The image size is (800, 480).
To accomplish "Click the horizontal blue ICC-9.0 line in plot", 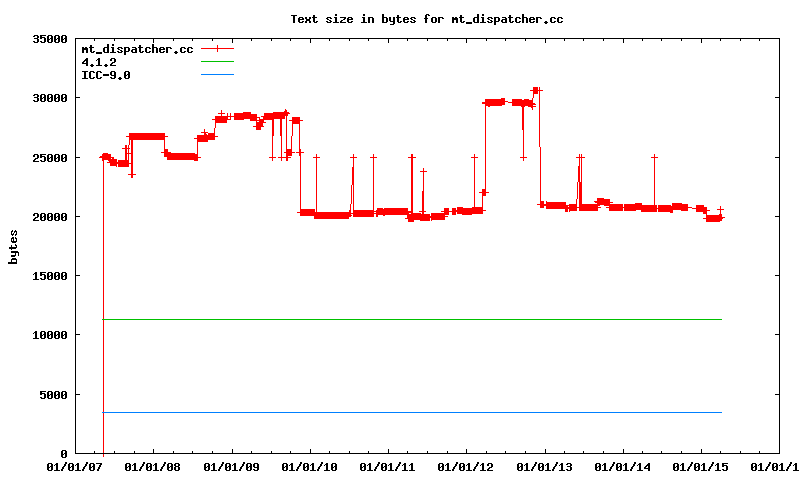I will click(400, 412).
